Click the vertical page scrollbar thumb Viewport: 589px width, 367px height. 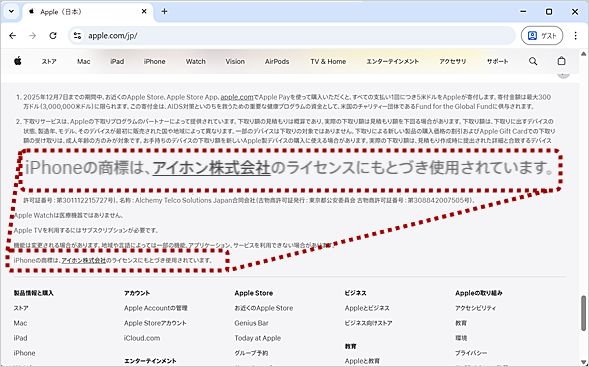point(583,313)
